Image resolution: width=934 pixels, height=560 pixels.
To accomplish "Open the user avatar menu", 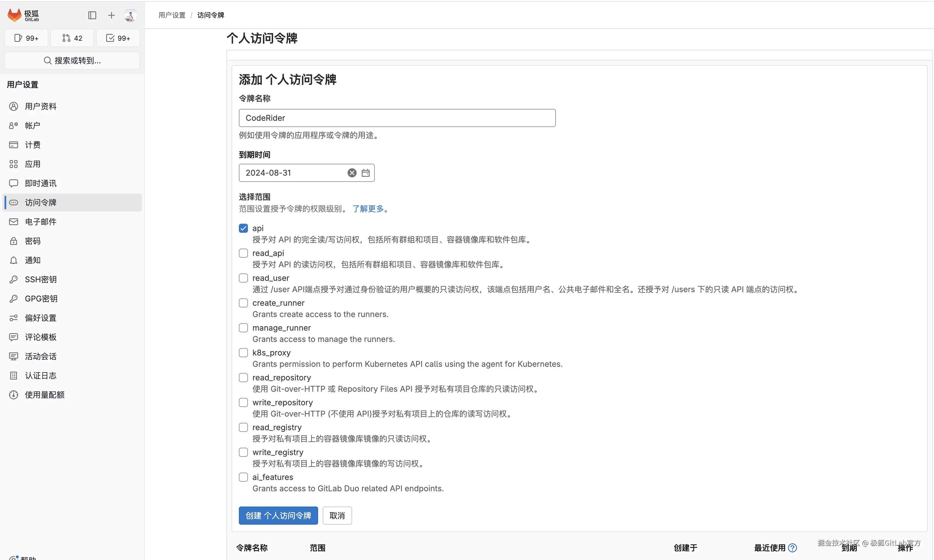I will click(130, 15).
